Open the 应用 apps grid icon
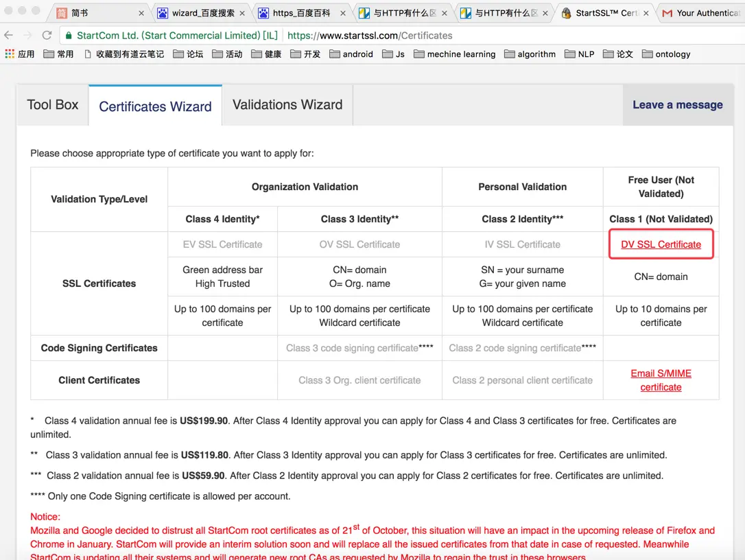Image resolution: width=745 pixels, height=560 pixels. point(10,54)
